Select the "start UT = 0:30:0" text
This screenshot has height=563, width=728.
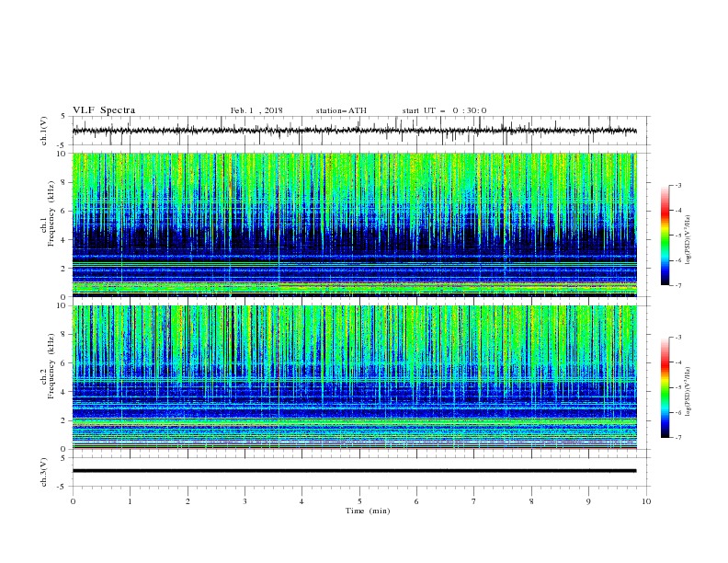tap(444, 110)
